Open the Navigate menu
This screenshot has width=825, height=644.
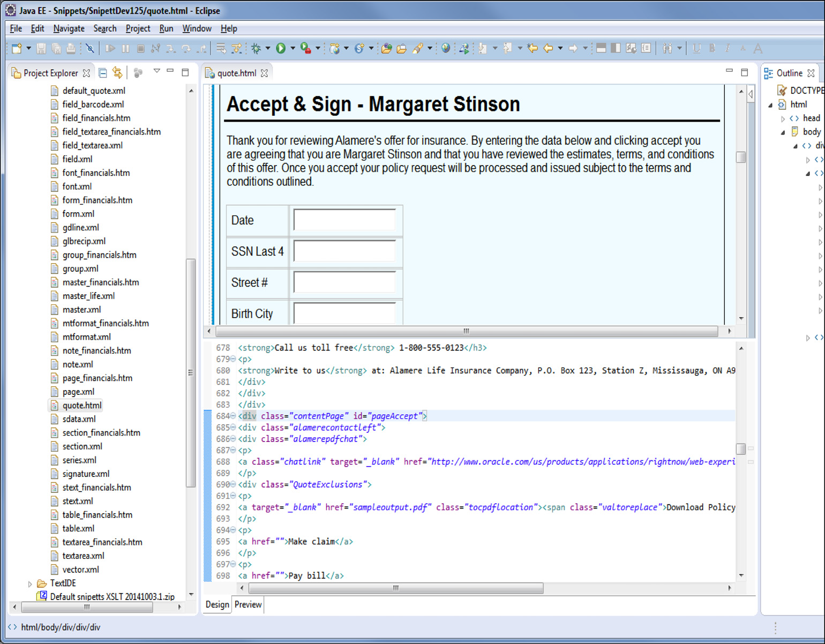click(69, 28)
